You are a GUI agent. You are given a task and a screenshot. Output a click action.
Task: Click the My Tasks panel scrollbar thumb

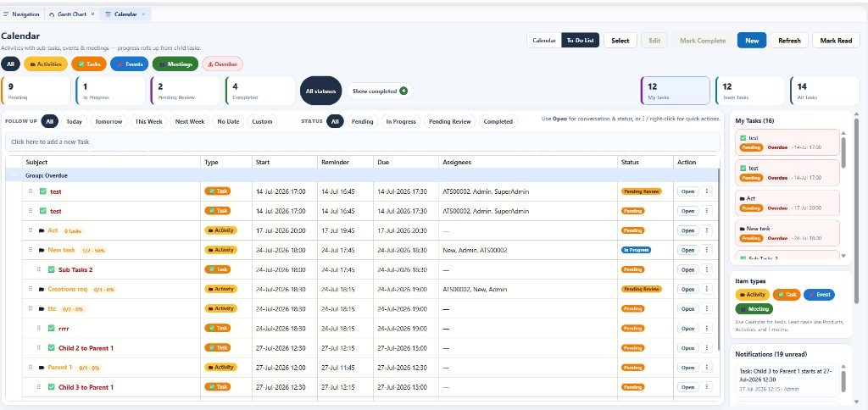point(843,152)
